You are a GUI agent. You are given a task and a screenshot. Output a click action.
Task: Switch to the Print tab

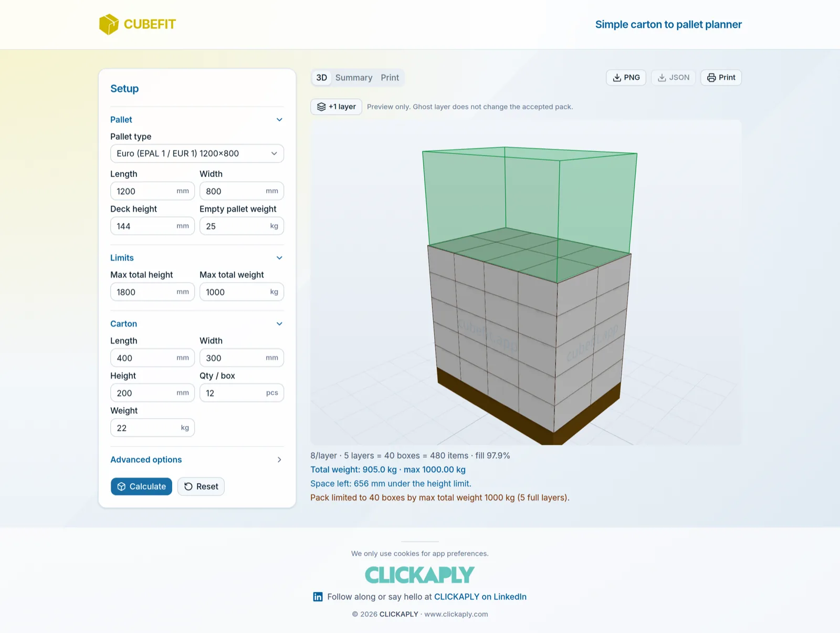[390, 78]
